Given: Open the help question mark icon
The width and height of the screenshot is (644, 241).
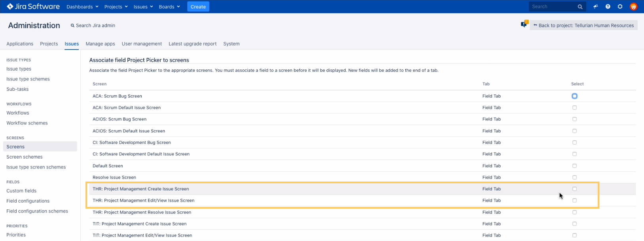Looking at the screenshot, I should coord(608,7).
